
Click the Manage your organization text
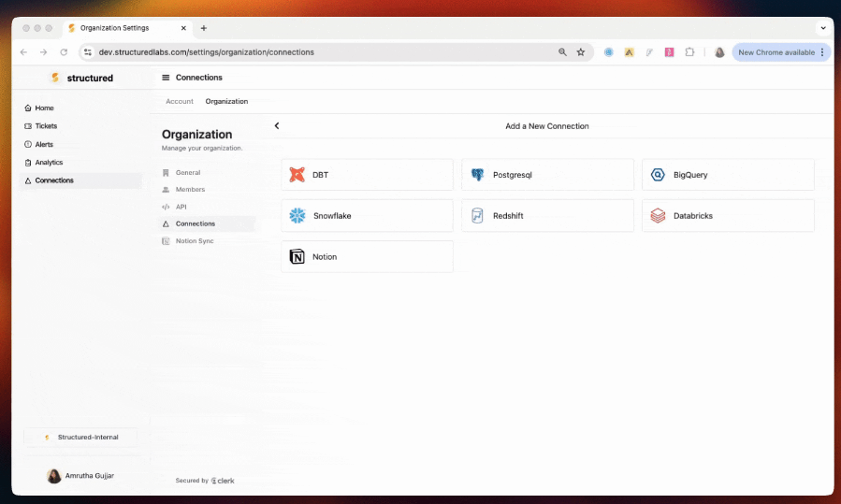pyautogui.click(x=202, y=148)
